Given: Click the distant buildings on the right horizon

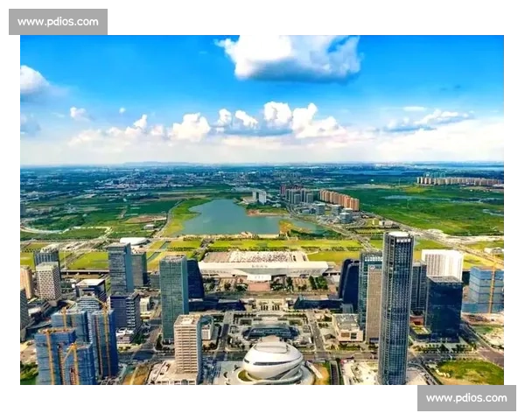Looking at the screenshot, I should click(x=459, y=181).
